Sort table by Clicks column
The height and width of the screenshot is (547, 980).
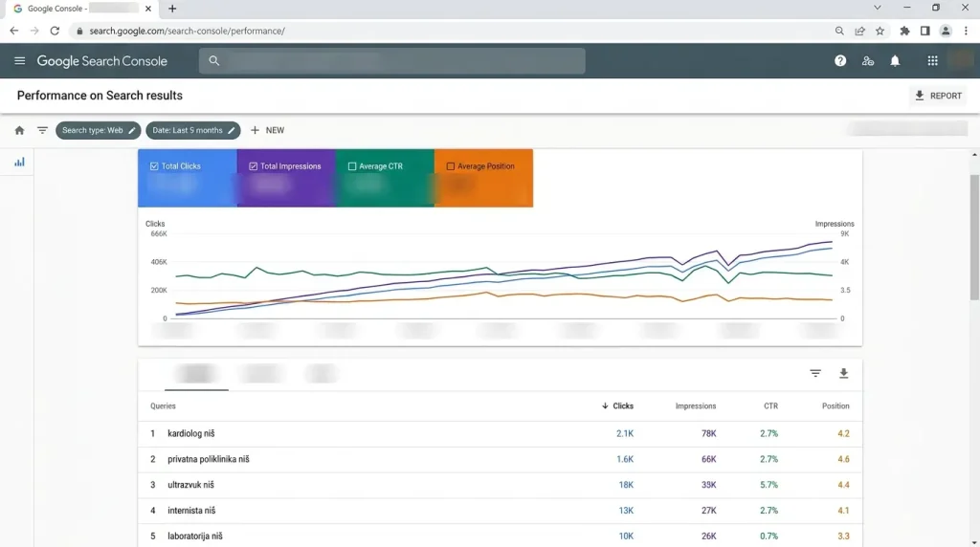(x=617, y=405)
